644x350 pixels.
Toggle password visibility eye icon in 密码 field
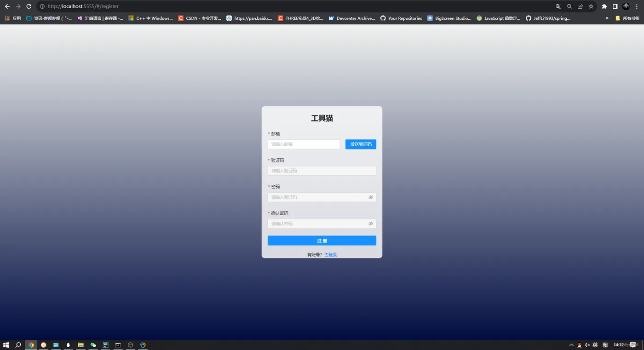371,197
